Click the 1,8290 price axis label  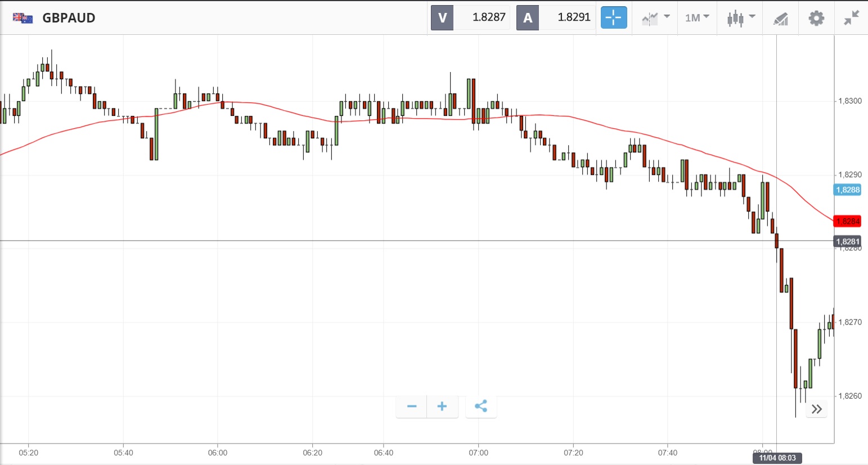coord(850,175)
